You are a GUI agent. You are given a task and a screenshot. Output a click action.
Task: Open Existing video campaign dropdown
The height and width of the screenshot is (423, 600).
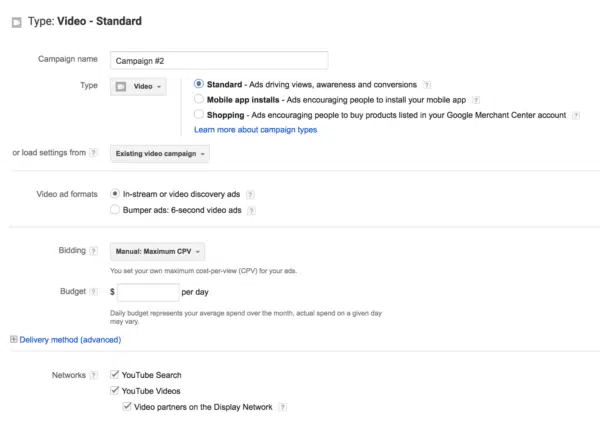point(159,154)
